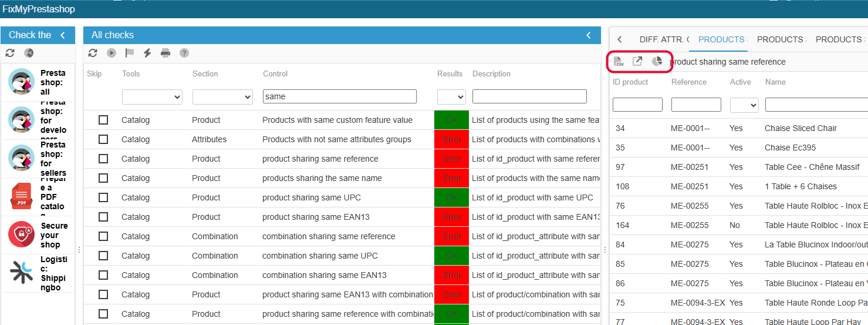Tick Skip for 'product sharing same reference'
This screenshot has width=868, height=325.
[x=103, y=159]
